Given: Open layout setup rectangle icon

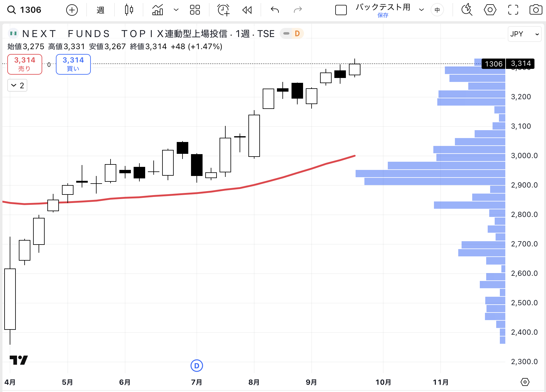Looking at the screenshot, I should 341,10.
